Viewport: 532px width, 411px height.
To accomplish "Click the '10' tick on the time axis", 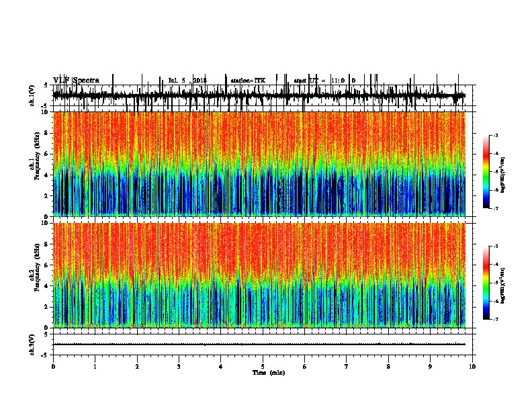I will pyautogui.click(x=472, y=366).
